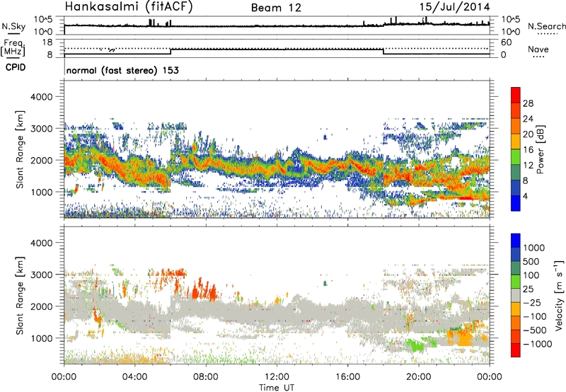Click the '3000' tick of velocity panel
Viewport: 566px width, 392px height.
pyautogui.click(x=41, y=275)
